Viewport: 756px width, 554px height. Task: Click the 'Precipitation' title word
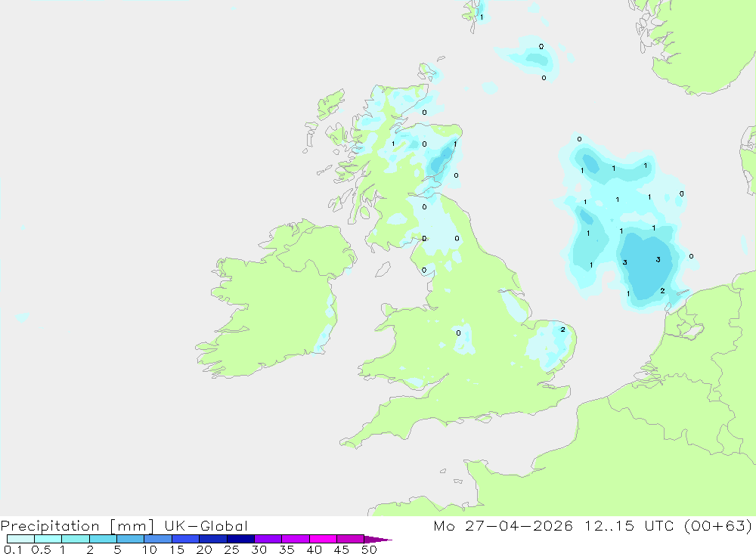pyautogui.click(x=50, y=526)
